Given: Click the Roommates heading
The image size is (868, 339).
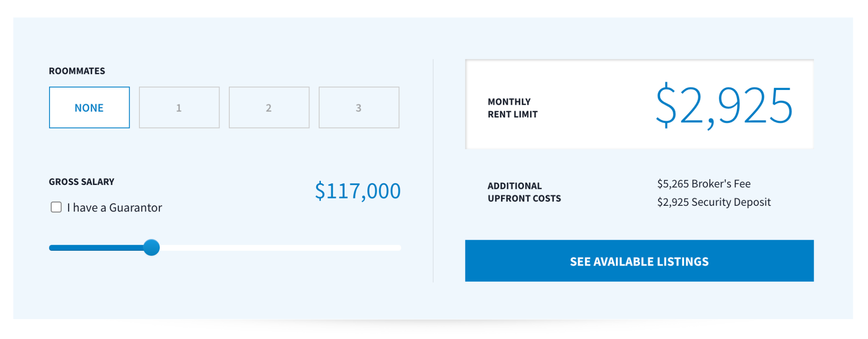Looking at the screenshot, I should click(77, 71).
